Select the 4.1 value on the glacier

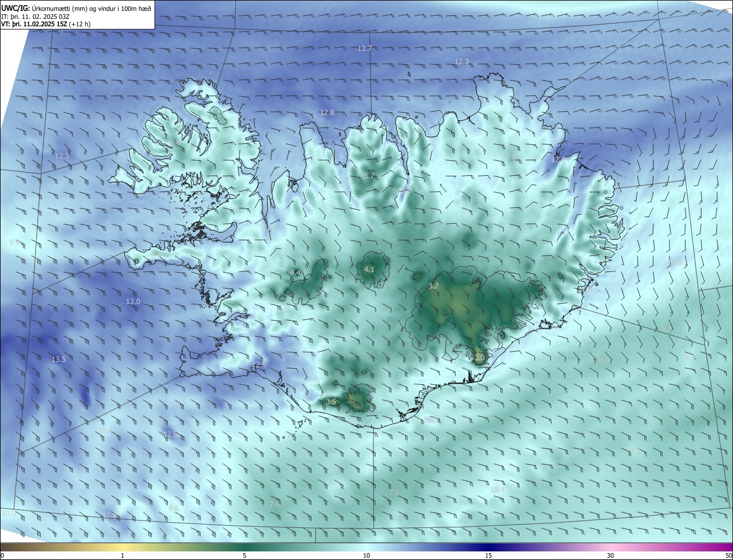[x=369, y=269]
